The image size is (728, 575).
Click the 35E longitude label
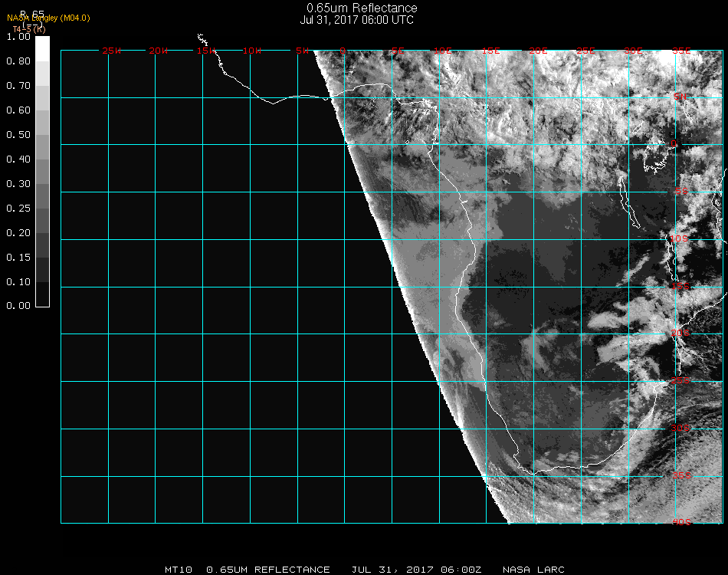(x=681, y=51)
